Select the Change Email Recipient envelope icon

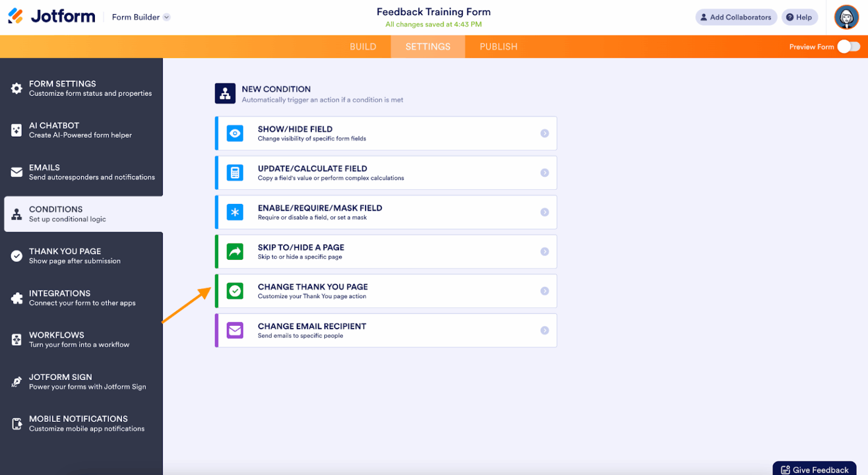pyautogui.click(x=235, y=330)
